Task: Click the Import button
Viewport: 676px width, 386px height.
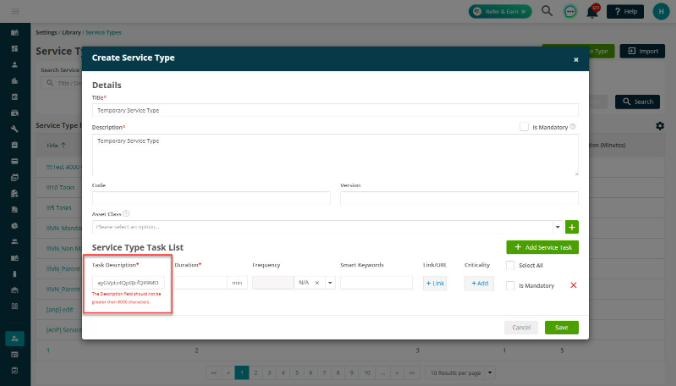Action: pyautogui.click(x=642, y=51)
